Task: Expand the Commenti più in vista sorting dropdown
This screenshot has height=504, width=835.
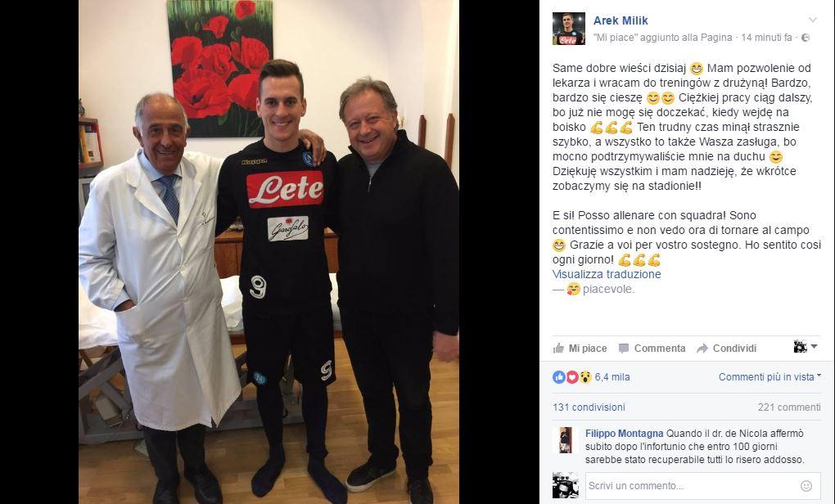Action: tap(770, 377)
